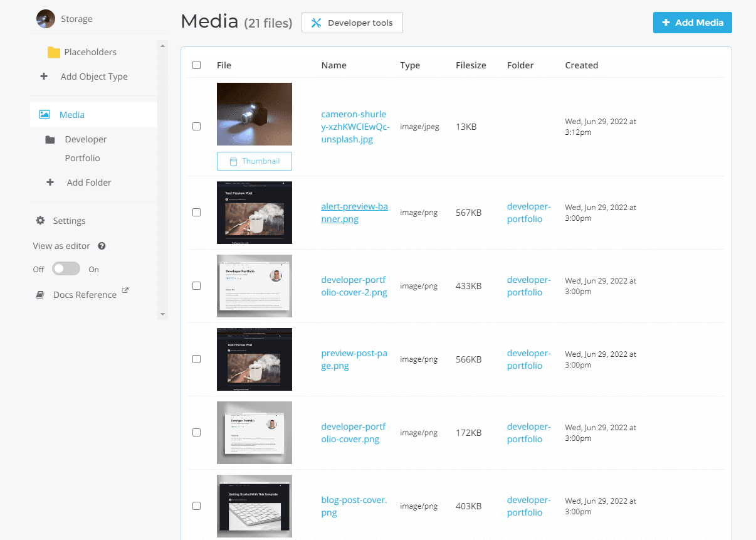Click thumbnail of developer-portfolio-cover-2.png
The height and width of the screenshot is (540, 756).
tap(255, 286)
